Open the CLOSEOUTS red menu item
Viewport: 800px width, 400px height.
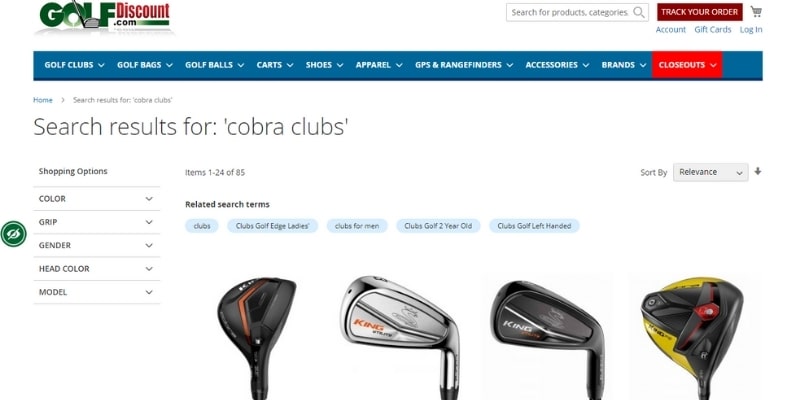(687, 65)
